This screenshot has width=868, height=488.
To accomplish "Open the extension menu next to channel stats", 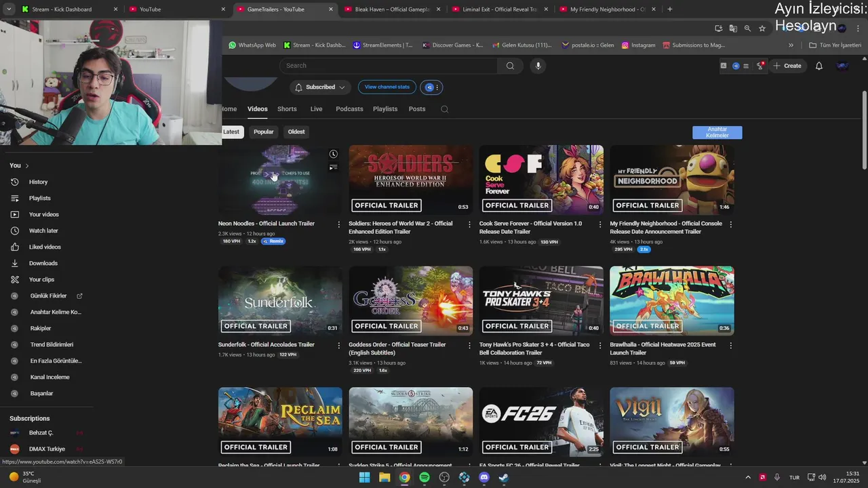I will [432, 87].
